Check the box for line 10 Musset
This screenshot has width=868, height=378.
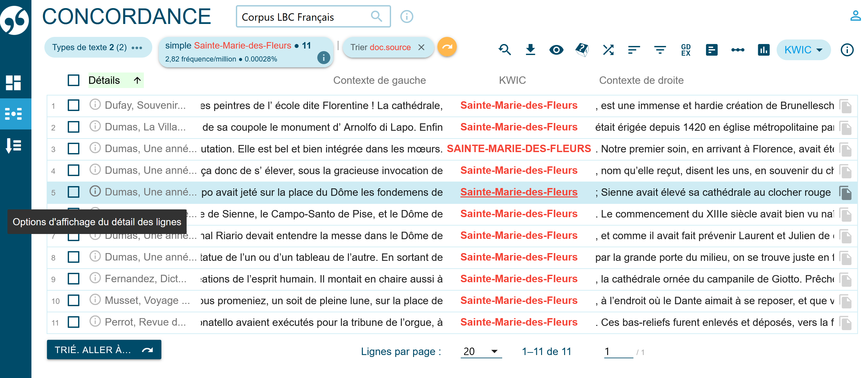[x=74, y=300]
